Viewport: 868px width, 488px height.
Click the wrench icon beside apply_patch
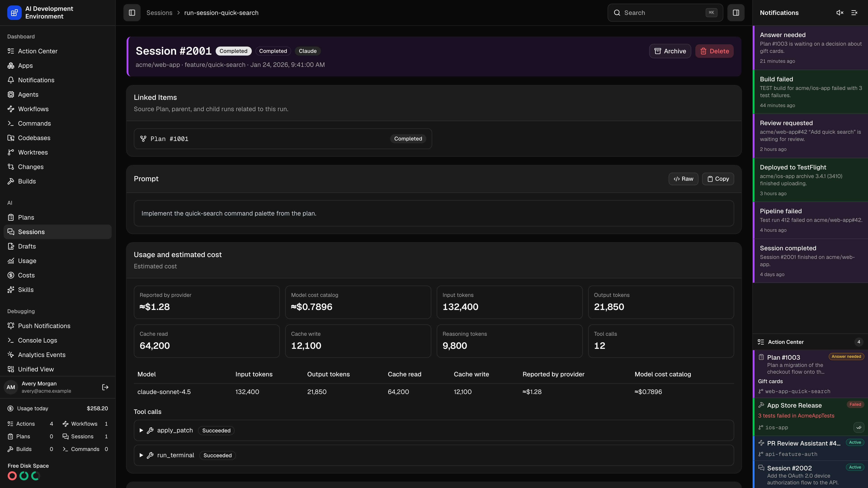pyautogui.click(x=150, y=430)
